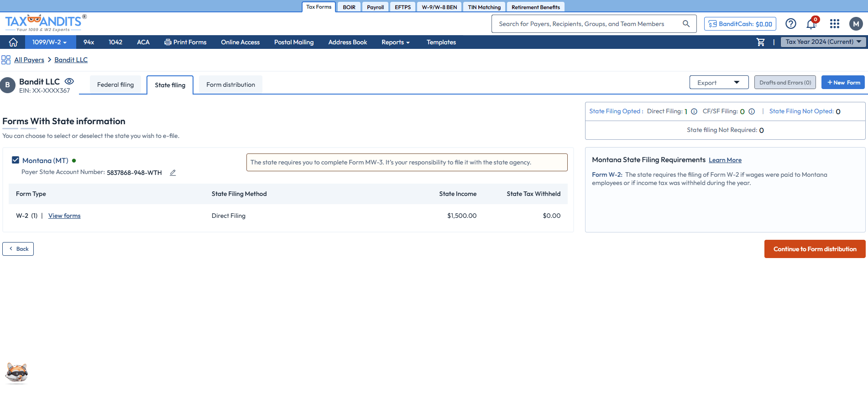Select the Tax Forms top tab

click(x=319, y=7)
